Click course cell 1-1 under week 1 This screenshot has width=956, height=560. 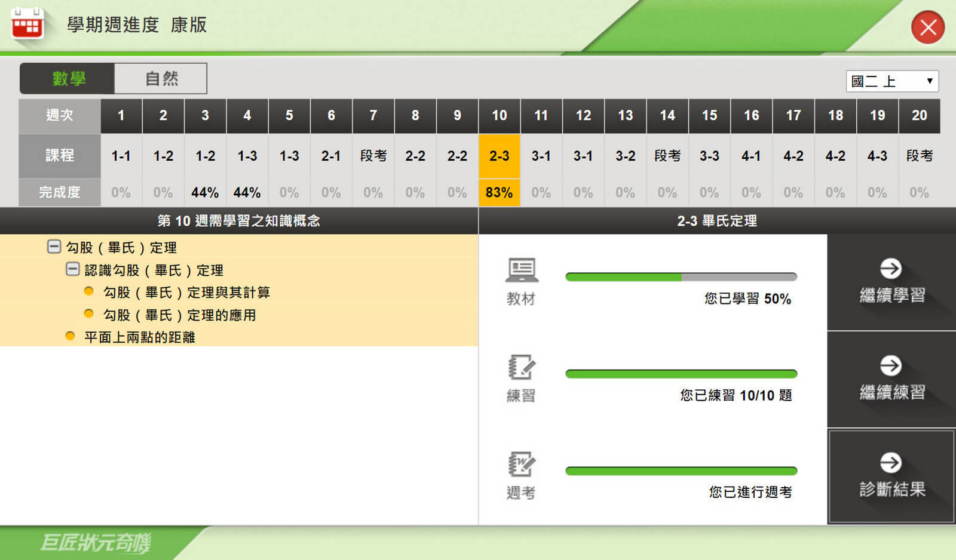pos(121,156)
